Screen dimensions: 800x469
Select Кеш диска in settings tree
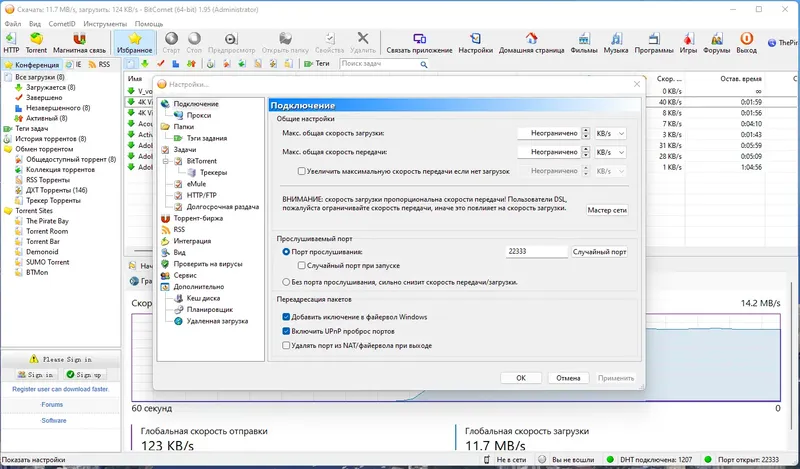pyautogui.click(x=203, y=298)
